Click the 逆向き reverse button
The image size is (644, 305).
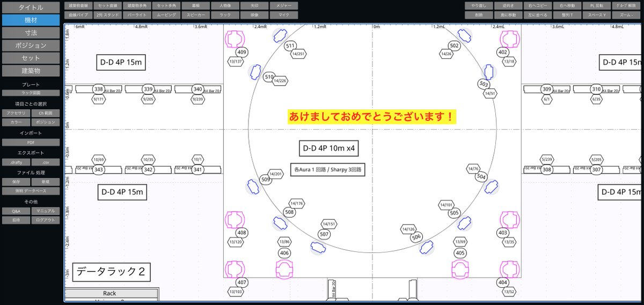508,5
